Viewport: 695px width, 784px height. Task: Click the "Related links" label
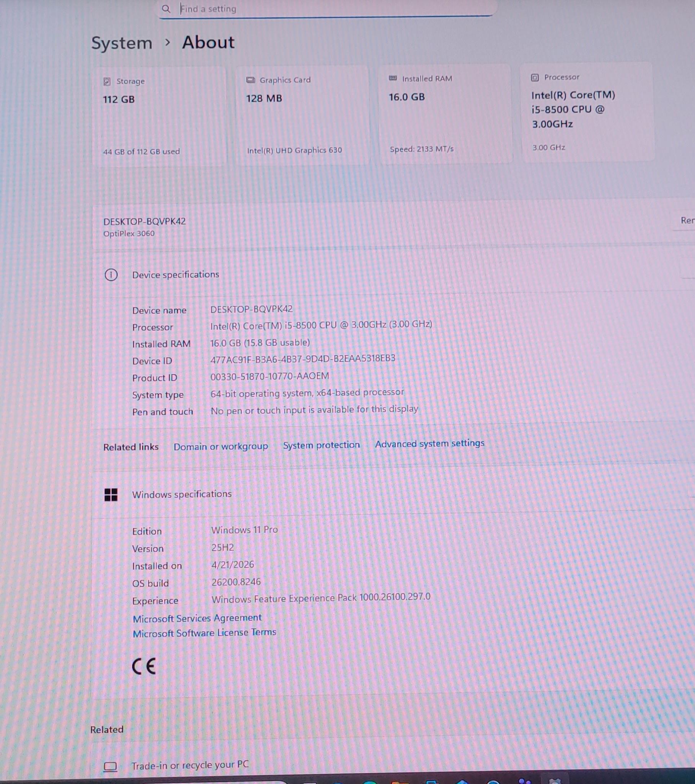(131, 447)
